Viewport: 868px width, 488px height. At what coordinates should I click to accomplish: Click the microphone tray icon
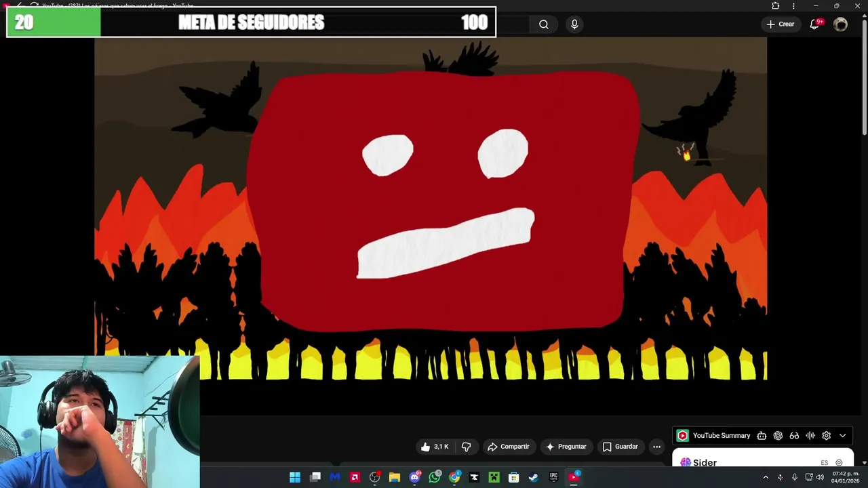pos(794,477)
